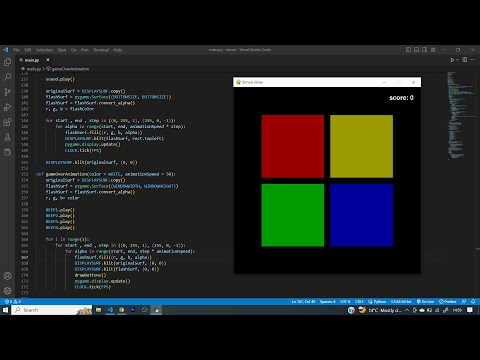Open notifications bell in status bar
This screenshot has width=480, height=360.
(x=473, y=301)
